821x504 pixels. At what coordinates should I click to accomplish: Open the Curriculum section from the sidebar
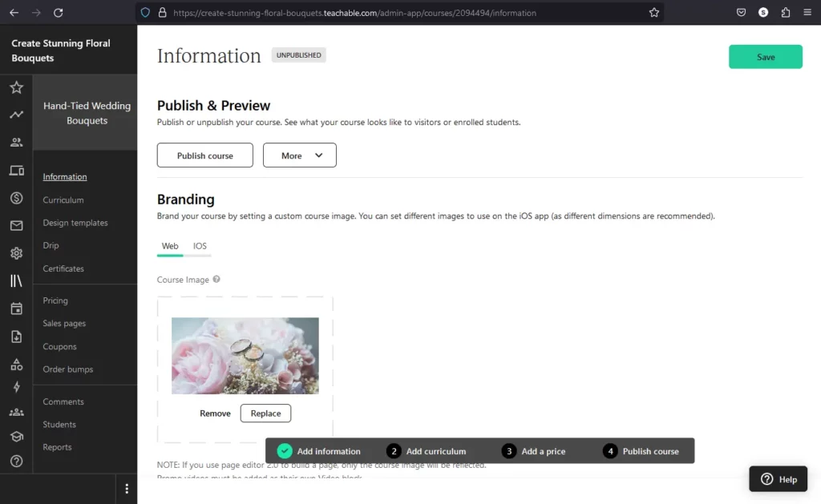(x=63, y=200)
